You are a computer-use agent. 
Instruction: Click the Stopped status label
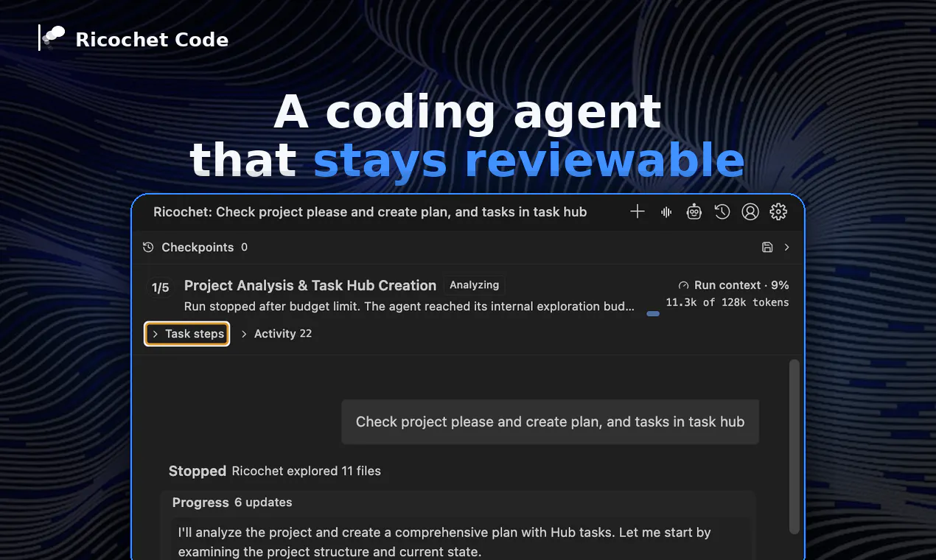click(198, 471)
